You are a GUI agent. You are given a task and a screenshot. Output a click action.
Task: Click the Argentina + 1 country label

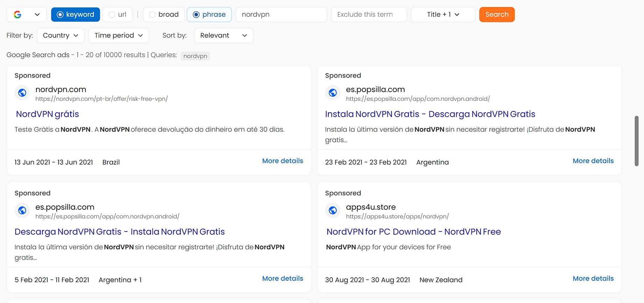tap(120, 280)
